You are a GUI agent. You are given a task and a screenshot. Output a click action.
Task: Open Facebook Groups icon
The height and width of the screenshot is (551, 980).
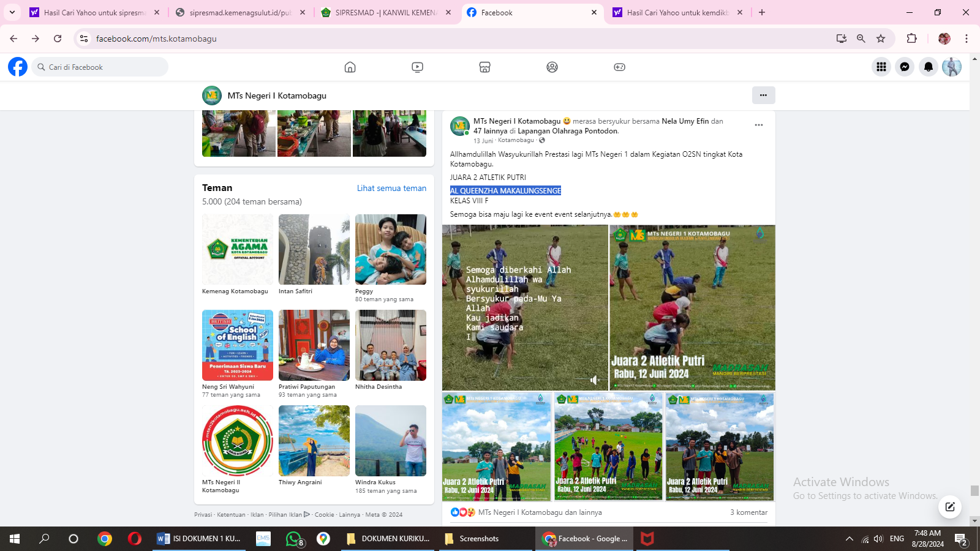point(552,67)
